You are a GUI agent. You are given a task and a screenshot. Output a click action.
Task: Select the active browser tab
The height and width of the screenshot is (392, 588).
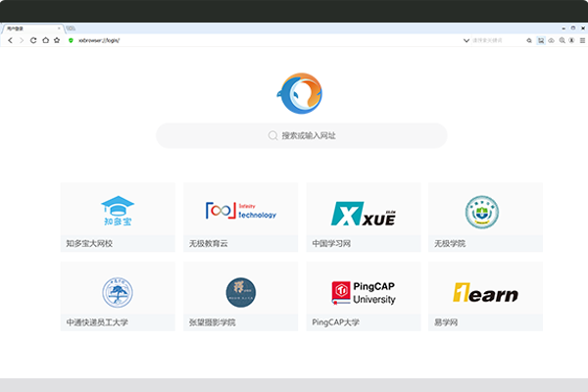tap(32, 28)
